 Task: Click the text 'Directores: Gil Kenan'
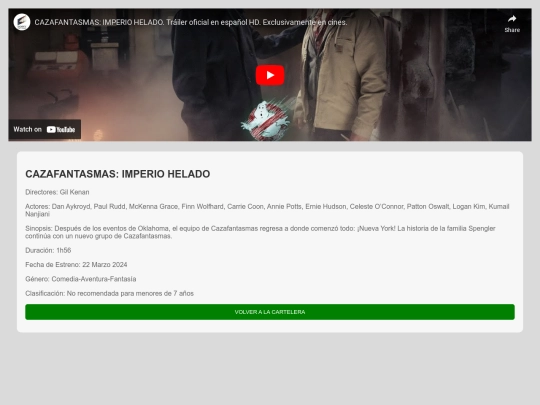[57, 192]
